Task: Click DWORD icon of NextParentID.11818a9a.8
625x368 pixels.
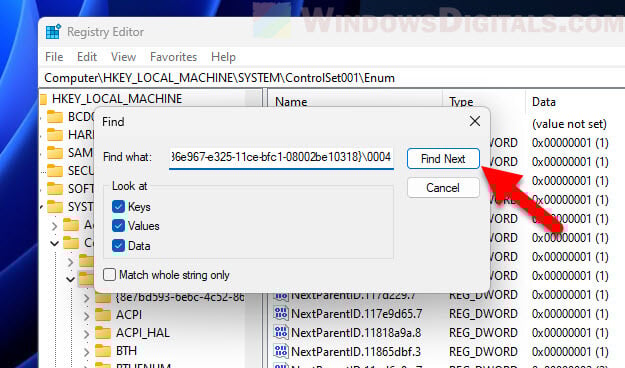Action: pos(281,332)
